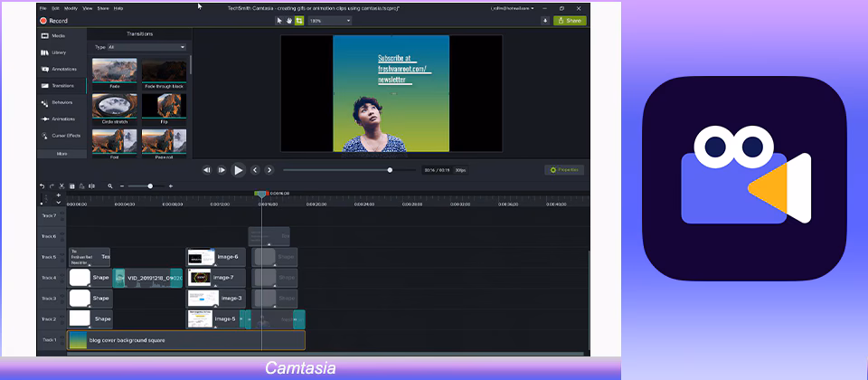The image size is (868, 380).
Task: Play the video with Play button
Action: [x=238, y=170]
